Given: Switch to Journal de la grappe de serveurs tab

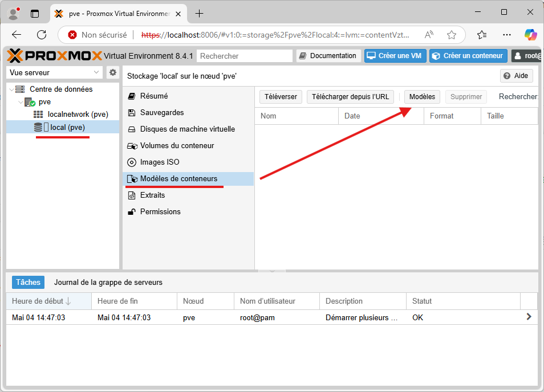Looking at the screenshot, I should 108,283.
